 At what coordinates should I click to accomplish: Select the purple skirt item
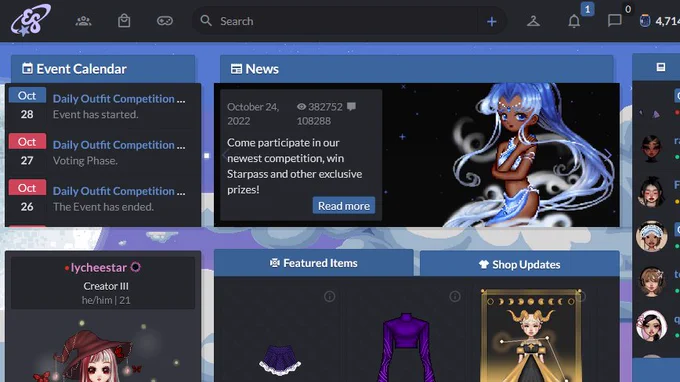pos(280,360)
